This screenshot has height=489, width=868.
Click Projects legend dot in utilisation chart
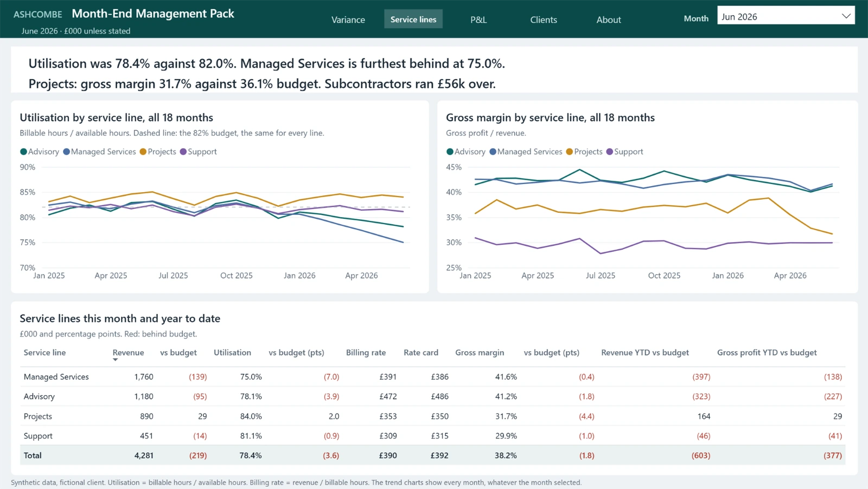143,152
